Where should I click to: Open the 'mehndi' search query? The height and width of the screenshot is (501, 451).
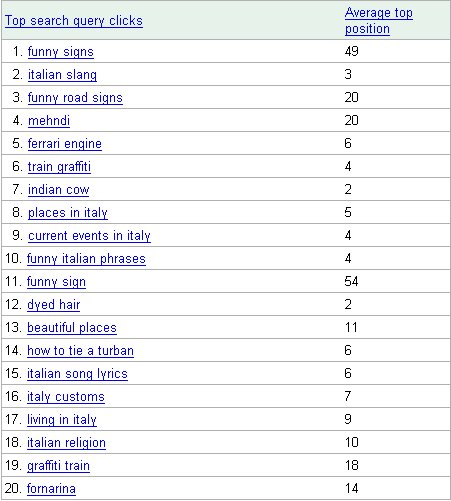pos(49,121)
